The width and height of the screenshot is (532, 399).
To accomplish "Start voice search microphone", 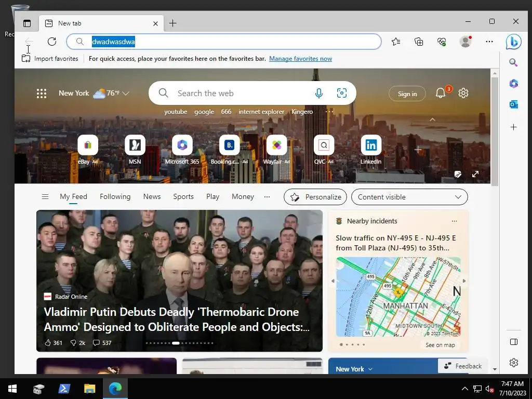I will point(318,93).
